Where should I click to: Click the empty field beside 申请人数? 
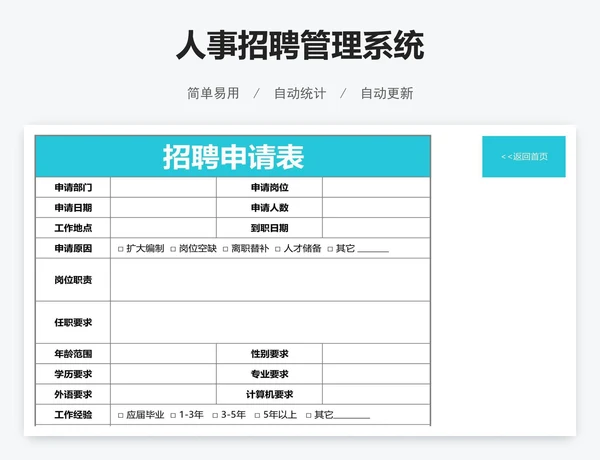click(x=376, y=208)
